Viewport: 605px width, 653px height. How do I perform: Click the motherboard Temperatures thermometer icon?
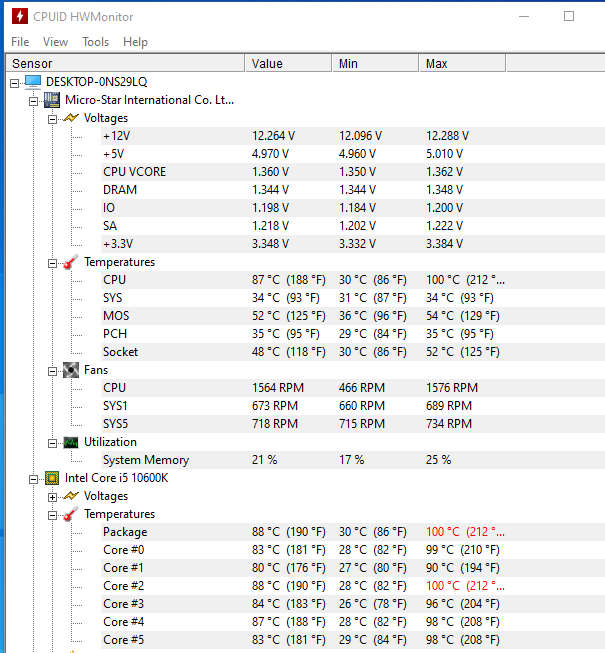[x=71, y=262]
